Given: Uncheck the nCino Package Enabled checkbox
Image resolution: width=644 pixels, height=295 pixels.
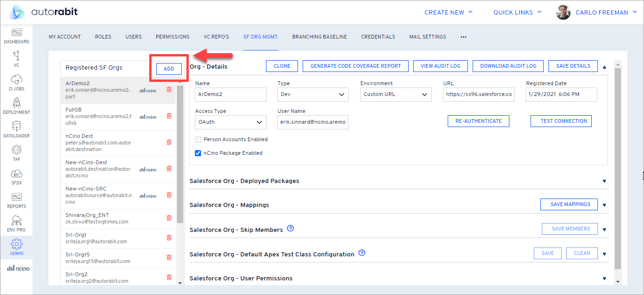Looking at the screenshot, I should 198,153.
